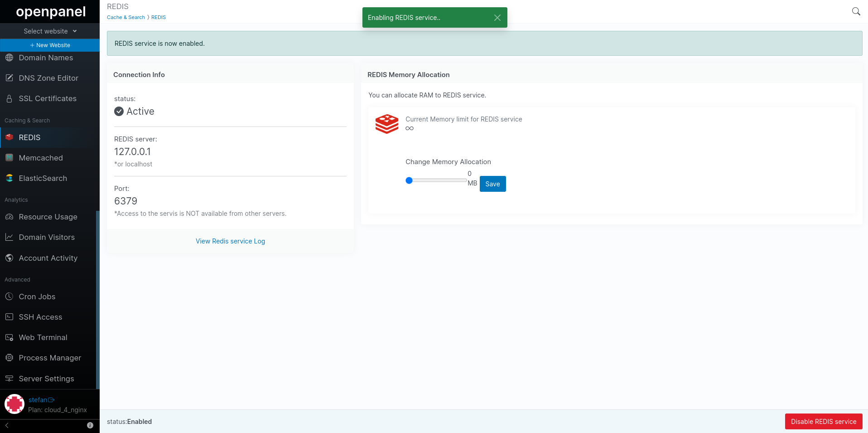Click the SSL Certificates lock icon
This screenshot has height=433, width=868.
9,98
